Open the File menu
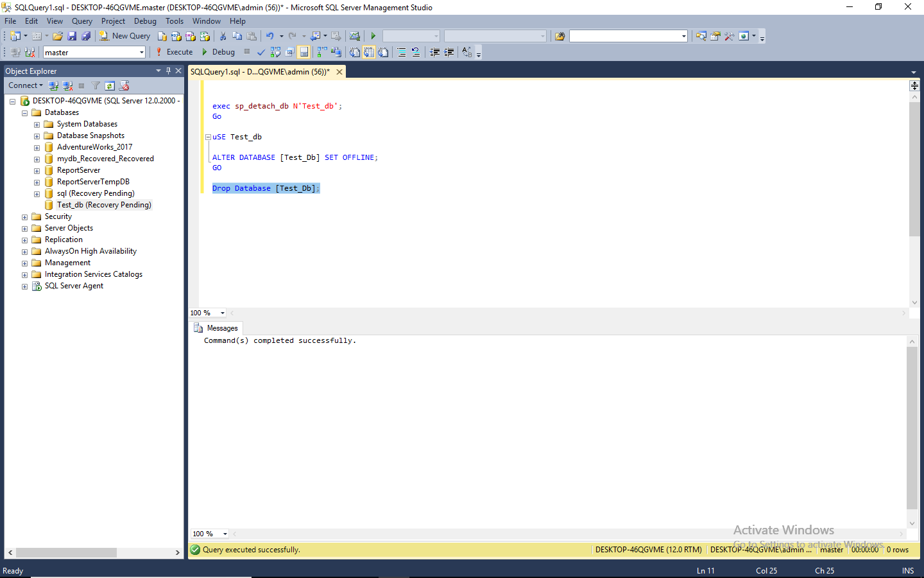This screenshot has width=924, height=578. coord(10,21)
